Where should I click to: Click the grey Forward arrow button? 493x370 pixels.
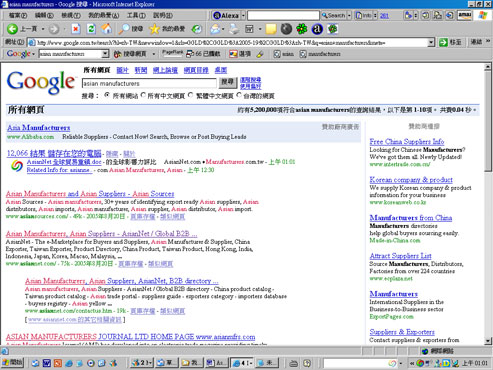tap(53, 29)
